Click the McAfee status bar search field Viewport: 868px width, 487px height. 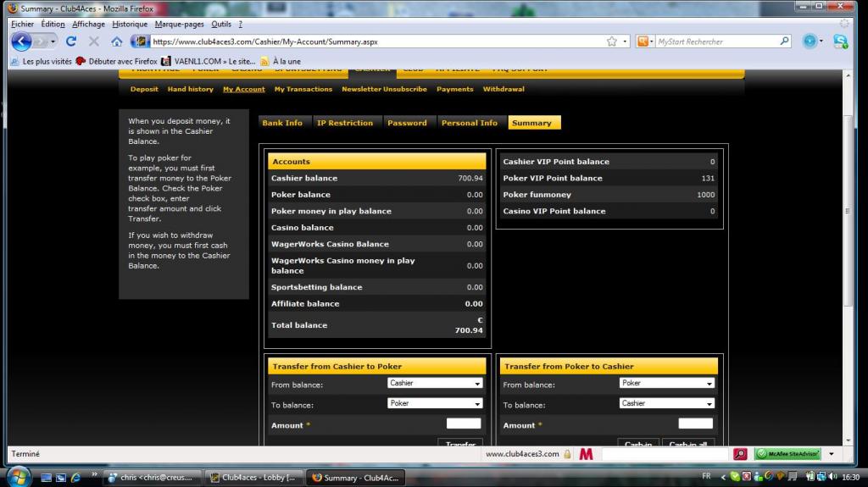click(665, 454)
